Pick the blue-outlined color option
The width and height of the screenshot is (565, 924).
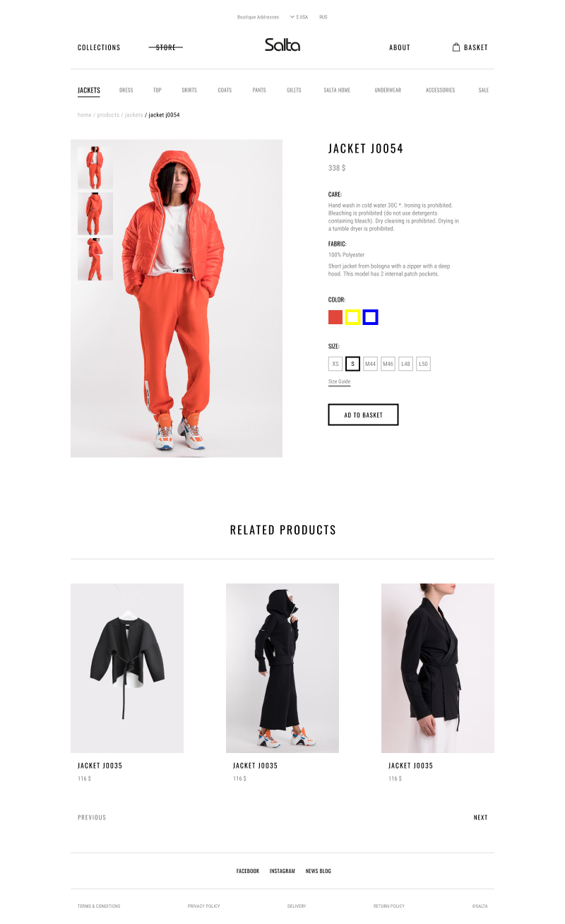pos(371,317)
